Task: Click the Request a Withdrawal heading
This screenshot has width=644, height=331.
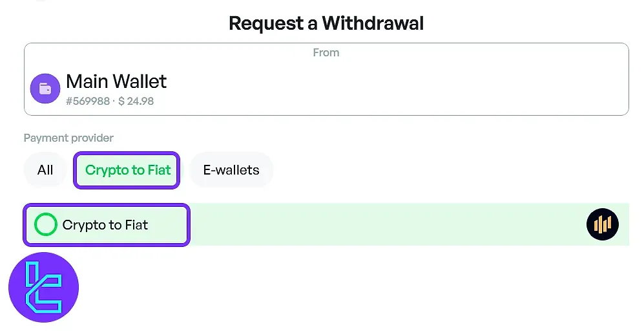Action: click(326, 24)
